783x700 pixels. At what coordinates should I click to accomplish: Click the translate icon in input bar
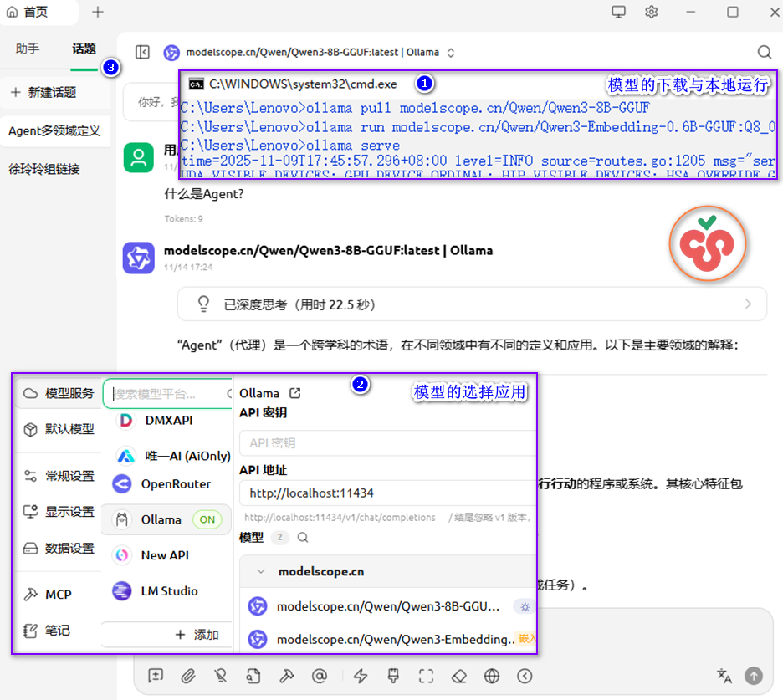[724, 676]
